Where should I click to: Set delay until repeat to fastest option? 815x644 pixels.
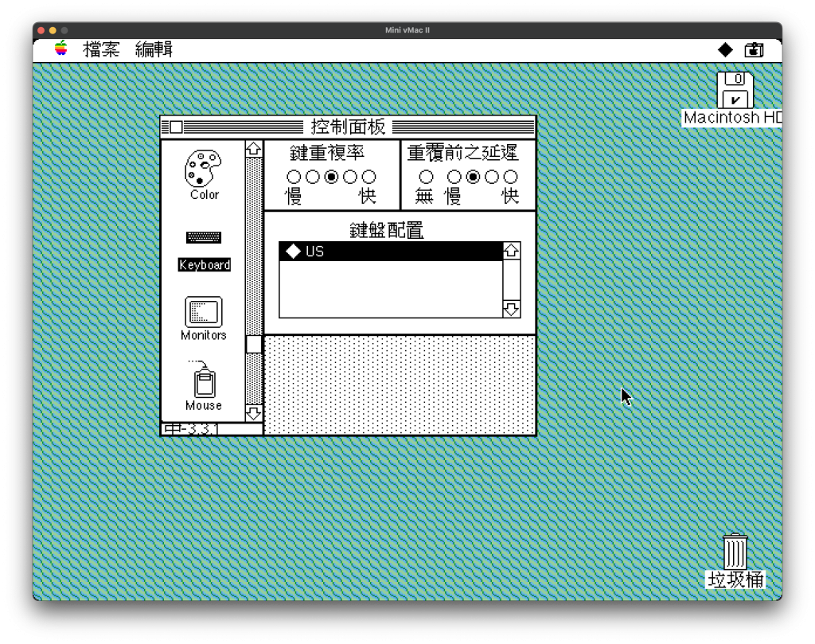click(511, 177)
